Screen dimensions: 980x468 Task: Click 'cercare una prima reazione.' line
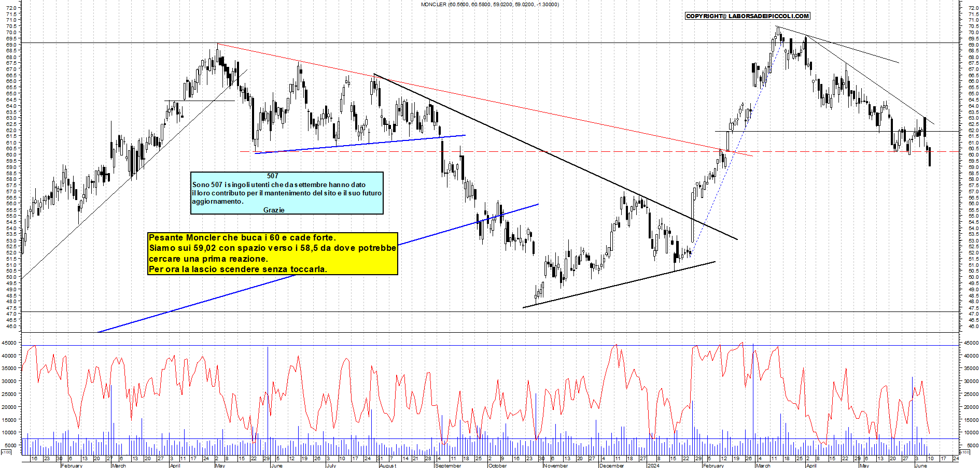tap(208, 259)
